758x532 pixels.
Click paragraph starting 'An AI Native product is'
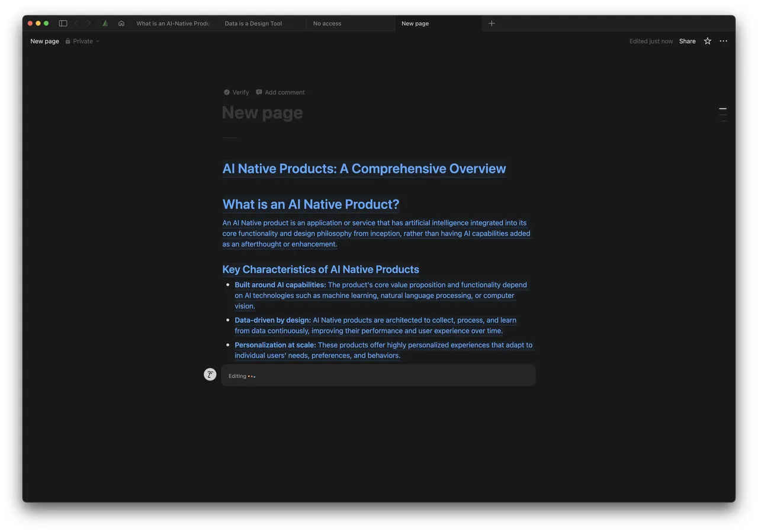[377, 234]
